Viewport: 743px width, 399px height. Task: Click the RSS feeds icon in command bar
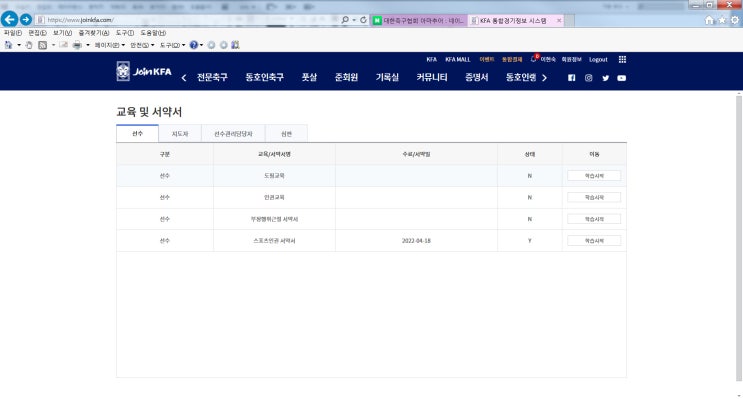point(43,45)
